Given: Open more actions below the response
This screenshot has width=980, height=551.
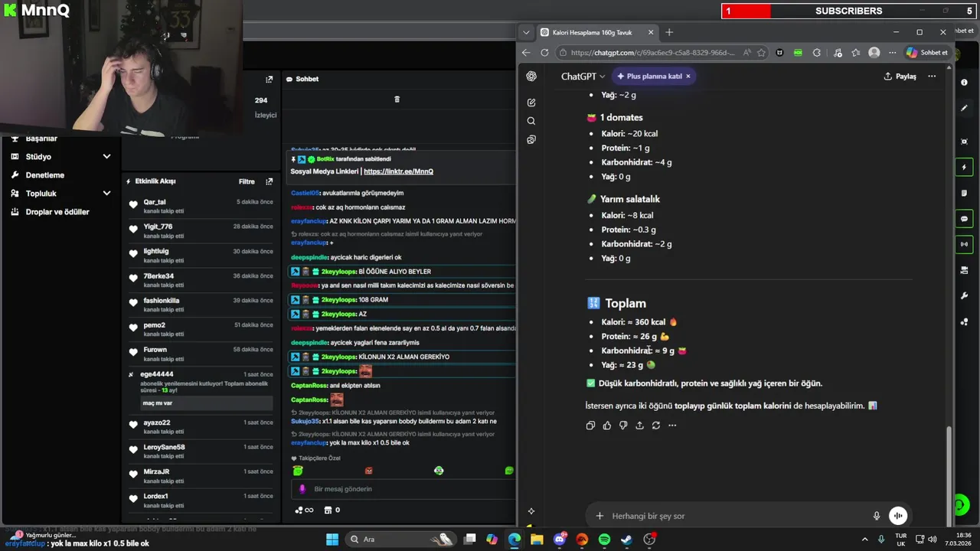Looking at the screenshot, I should pyautogui.click(x=672, y=425).
